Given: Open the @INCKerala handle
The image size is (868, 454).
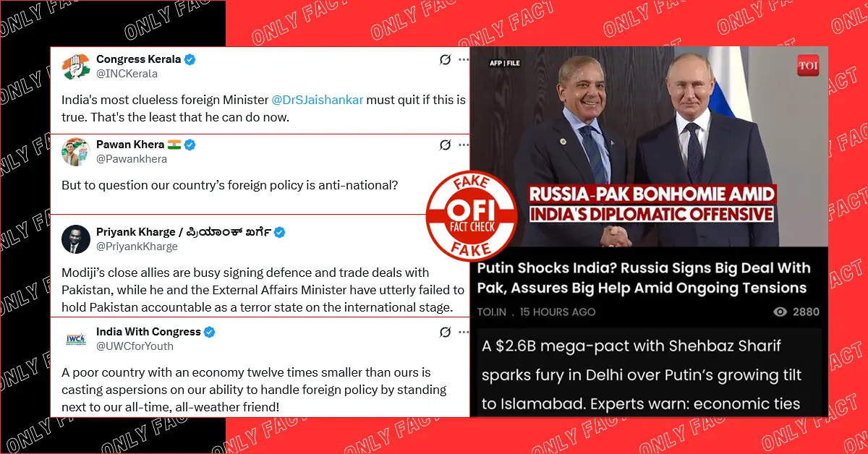Looking at the screenshot, I should 127,74.
